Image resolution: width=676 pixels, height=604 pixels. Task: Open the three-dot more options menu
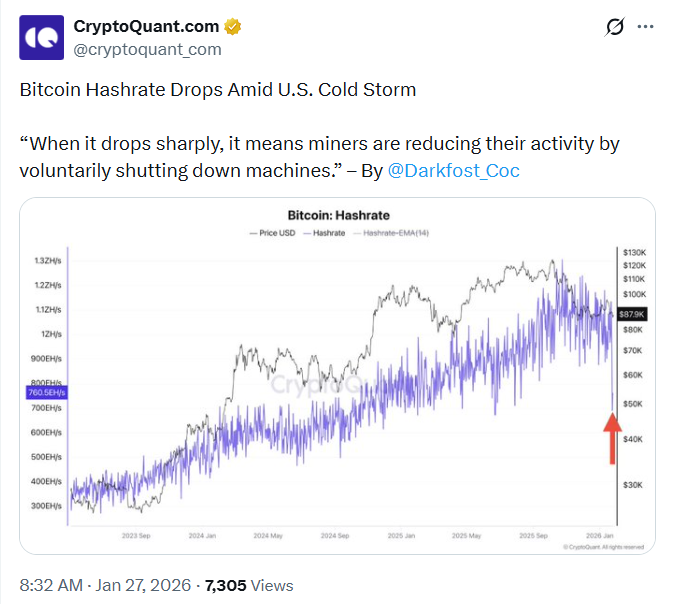[650, 28]
